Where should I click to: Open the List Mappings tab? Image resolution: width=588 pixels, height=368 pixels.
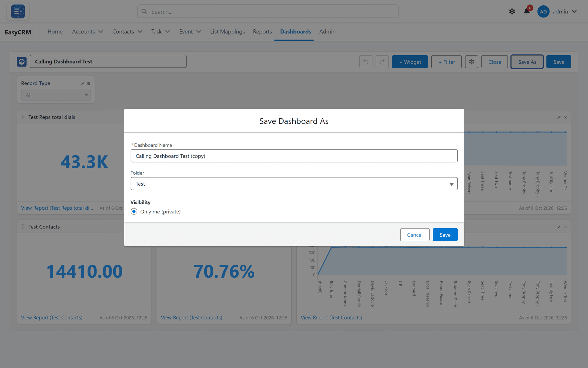pyautogui.click(x=228, y=31)
